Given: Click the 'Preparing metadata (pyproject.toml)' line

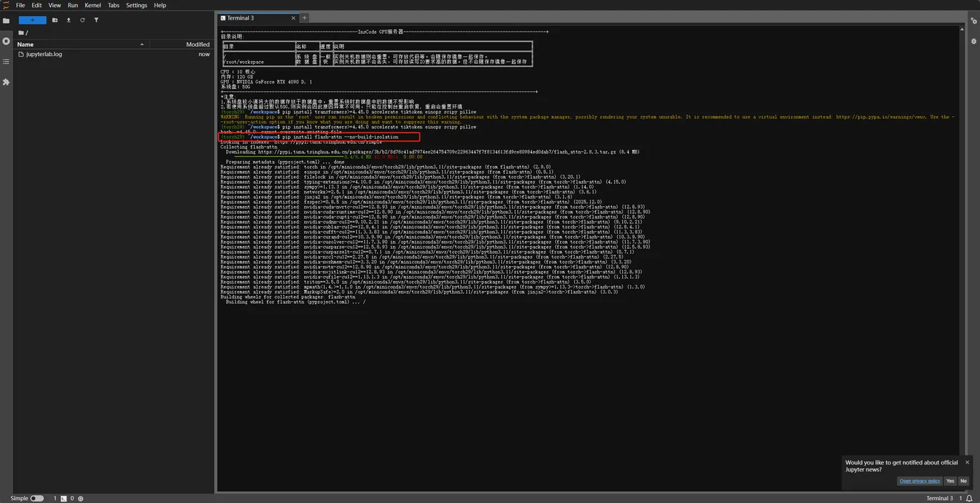Looking at the screenshot, I should [x=285, y=162].
